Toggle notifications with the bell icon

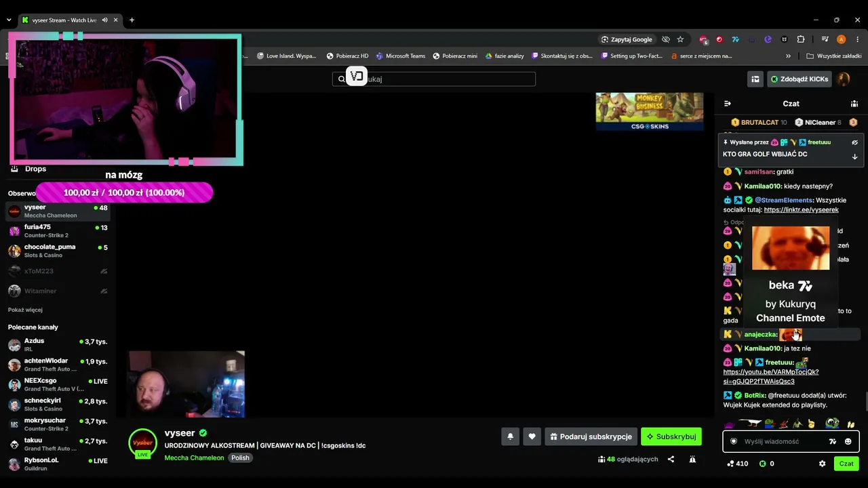point(511,436)
